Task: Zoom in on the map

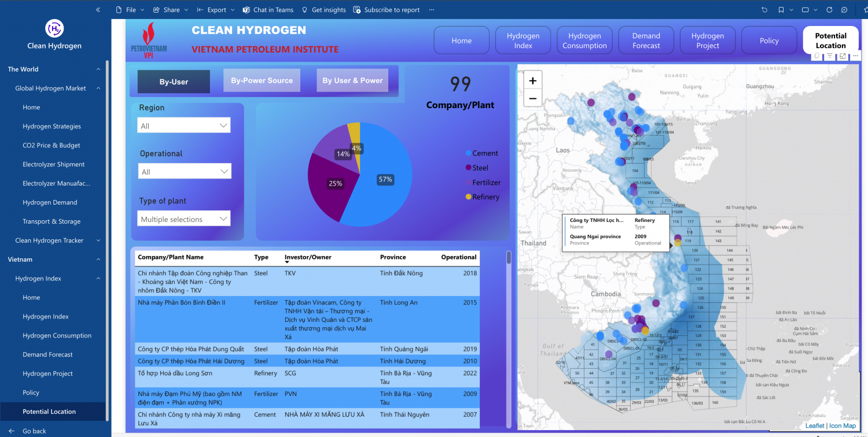Action: pyautogui.click(x=532, y=81)
